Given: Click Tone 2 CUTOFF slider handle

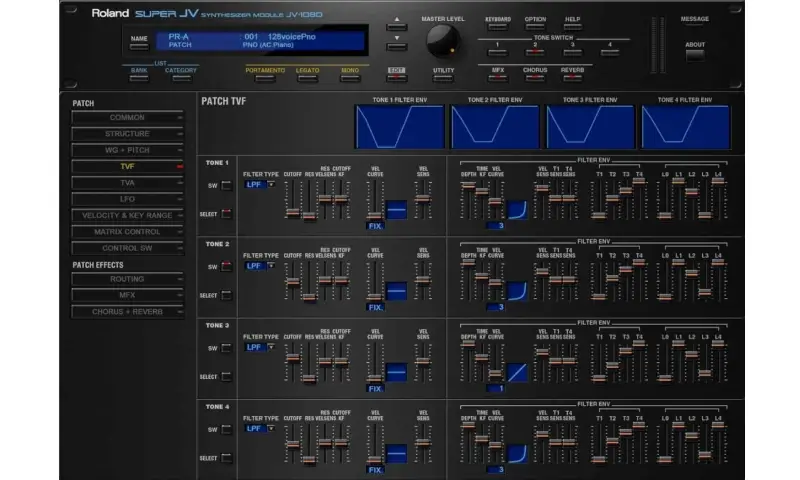Looking at the screenshot, I should click(x=292, y=281).
